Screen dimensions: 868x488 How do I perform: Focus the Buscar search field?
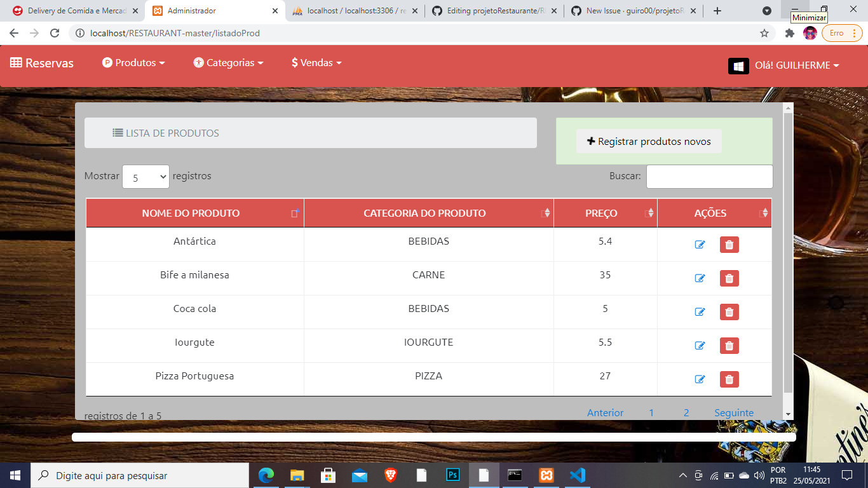[710, 177]
